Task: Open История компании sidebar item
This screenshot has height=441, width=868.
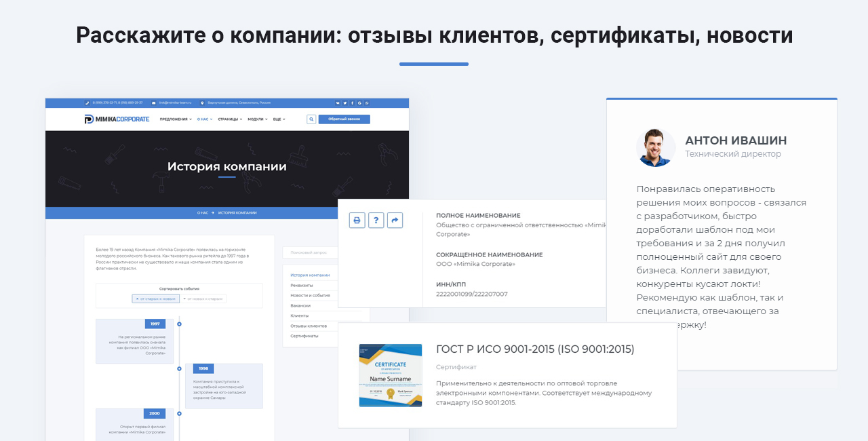Action: coord(310,275)
